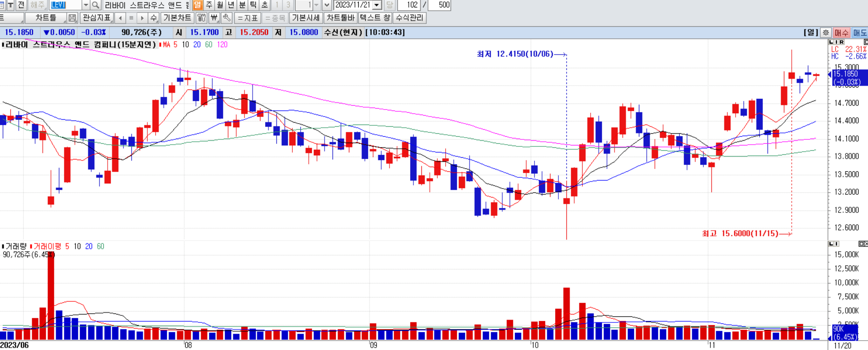
Task: Click the blue 매도 sell button
Action: coord(860,32)
